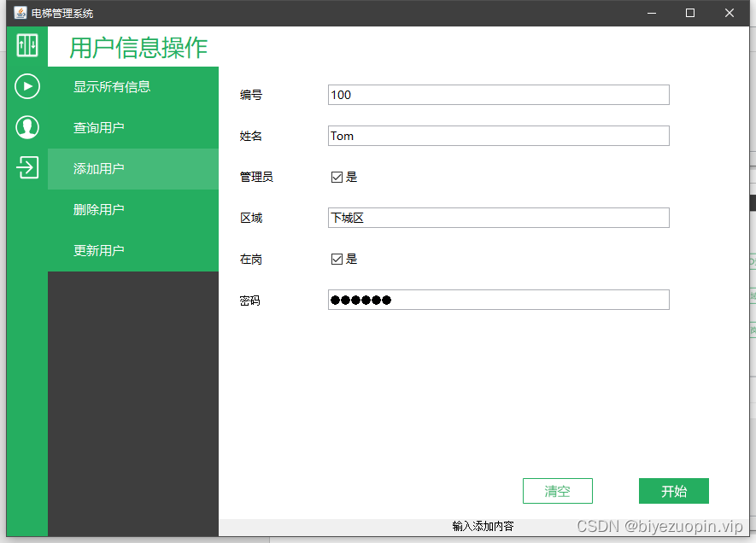This screenshot has width=756, height=543.
Task: Click inside the 编号 input field
Action: 498,95
